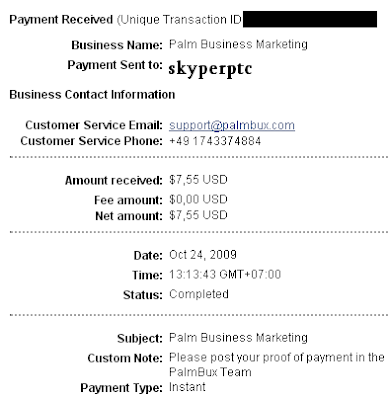Click the Palm Business Marketing business name
388x400 pixels.
[238, 44]
